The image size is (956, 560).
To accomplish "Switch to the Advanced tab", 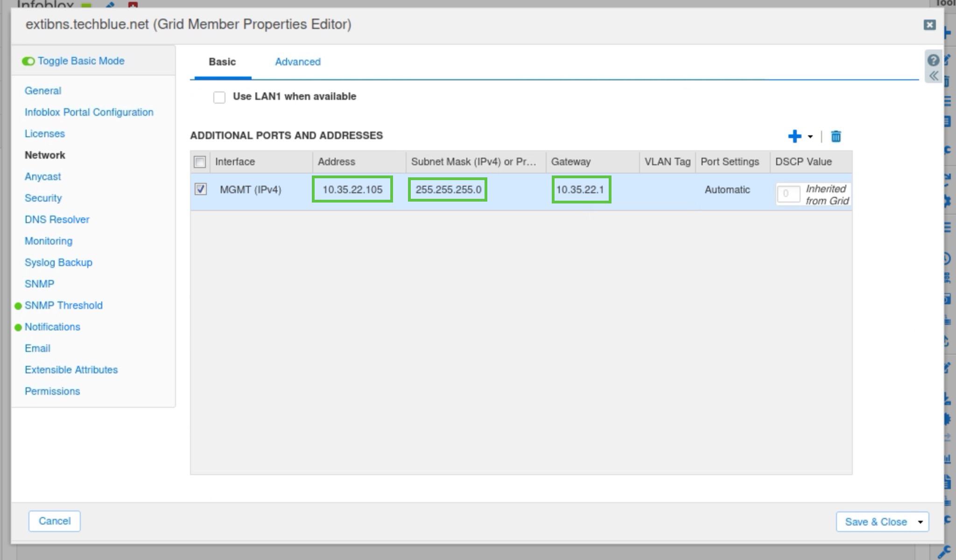I will click(297, 62).
